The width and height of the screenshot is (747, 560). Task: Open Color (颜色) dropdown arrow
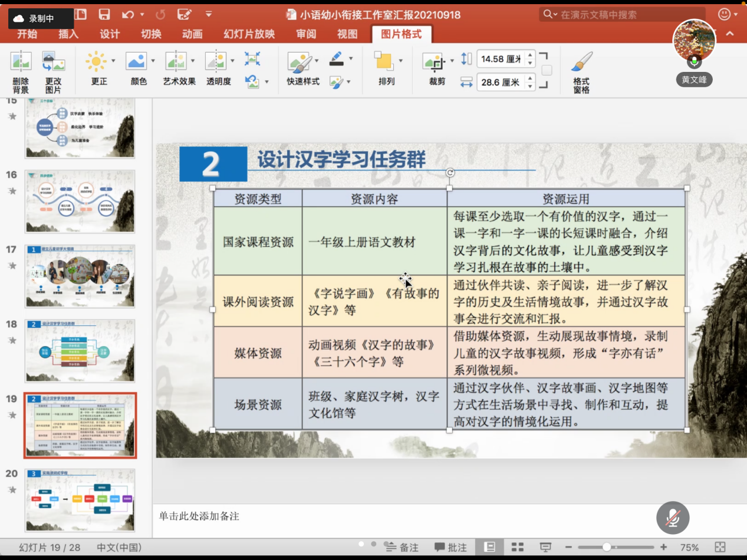click(153, 61)
